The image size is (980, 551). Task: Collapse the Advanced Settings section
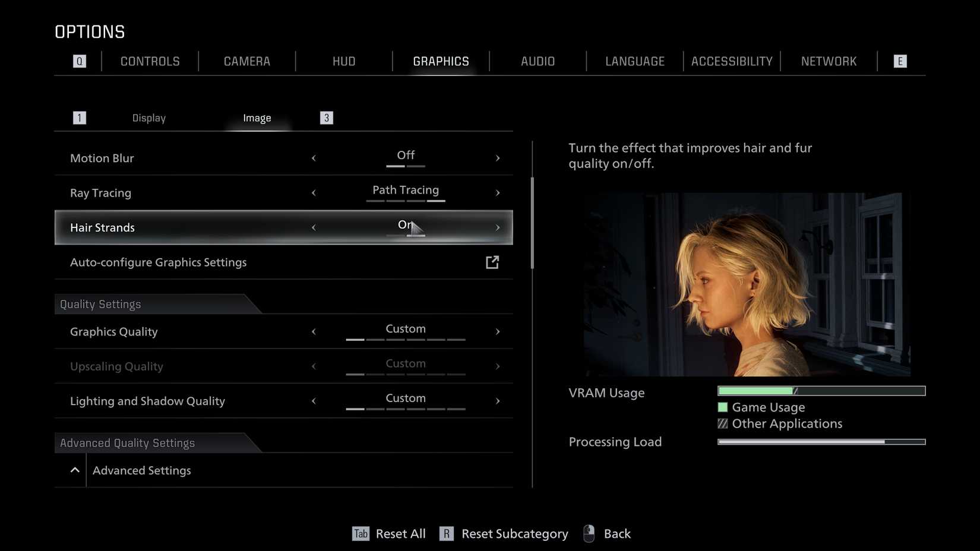[x=75, y=470]
